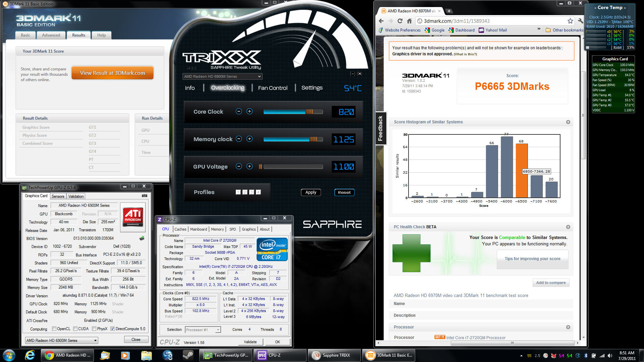Viewport: 644px width, 362px height.
Task: Click Validate button in CPU-Z
Action: click(x=250, y=342)
